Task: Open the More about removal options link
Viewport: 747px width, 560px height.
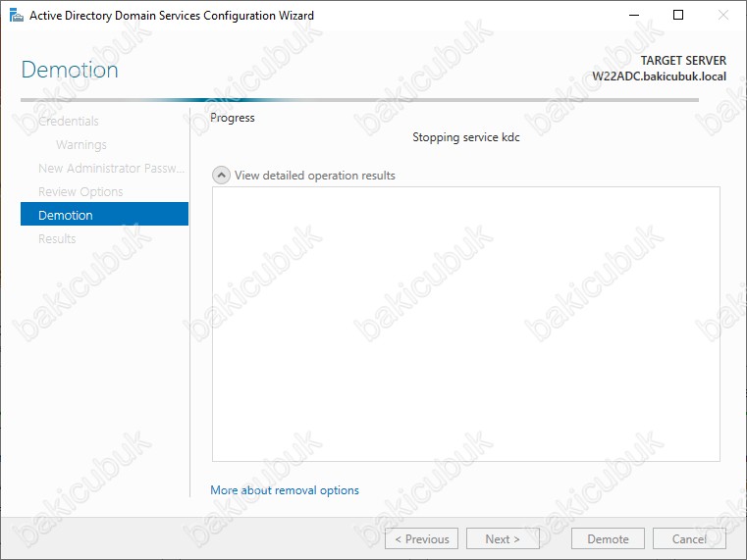Action: [x=285, y=490]
